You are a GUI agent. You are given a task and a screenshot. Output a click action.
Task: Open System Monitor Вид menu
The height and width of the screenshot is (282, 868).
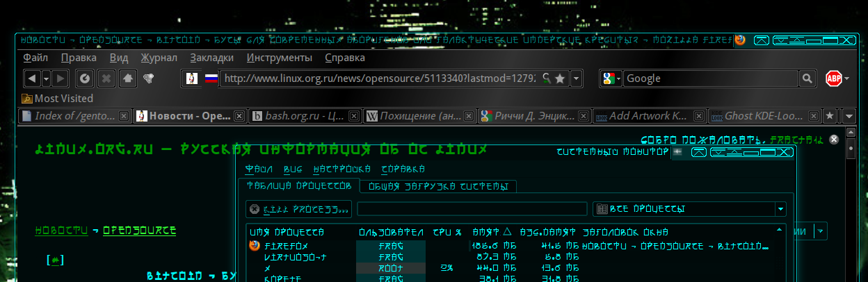pyautogui.click(x=292, y=169)
